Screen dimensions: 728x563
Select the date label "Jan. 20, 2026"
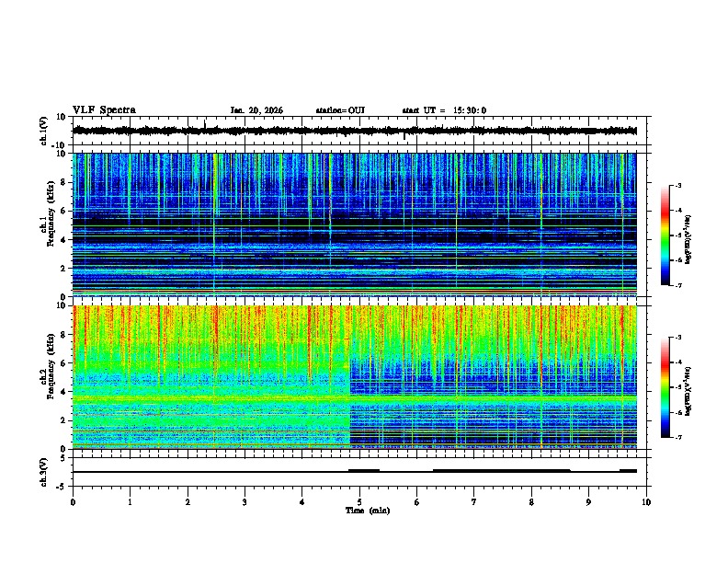click(x=256, y=110)
